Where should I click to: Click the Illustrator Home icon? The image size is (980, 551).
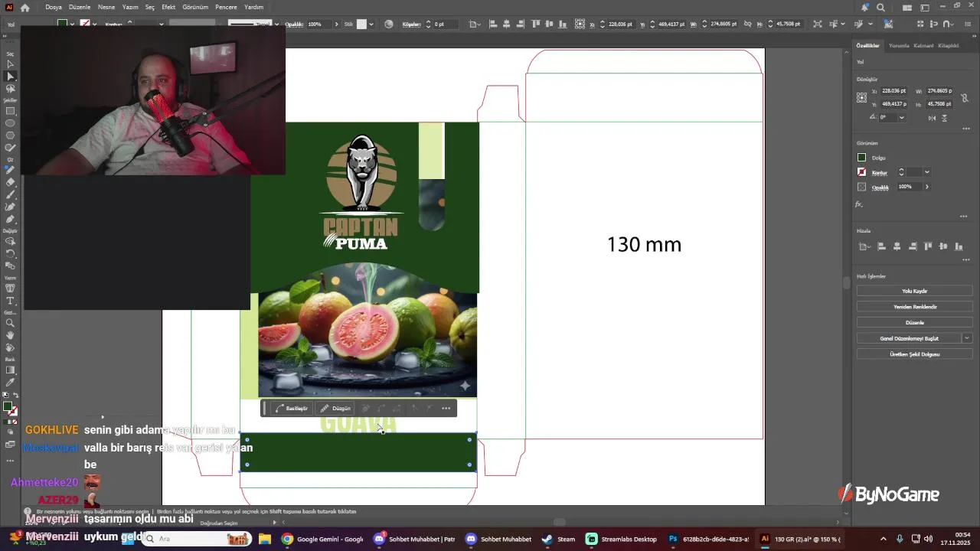tap(25, 8)
